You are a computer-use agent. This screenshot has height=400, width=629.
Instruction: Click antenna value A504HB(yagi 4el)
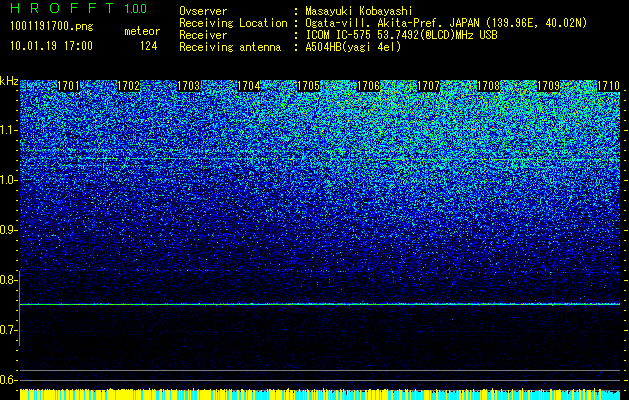pyautogui.click(x=353, y=47)
